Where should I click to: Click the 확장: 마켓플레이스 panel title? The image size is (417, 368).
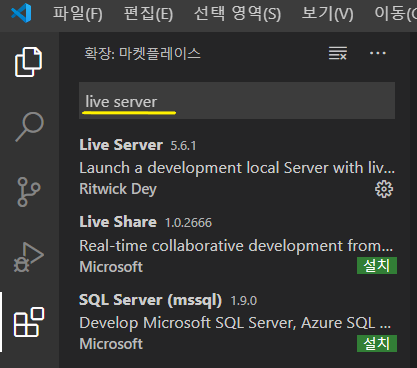[x=142, y=53]
